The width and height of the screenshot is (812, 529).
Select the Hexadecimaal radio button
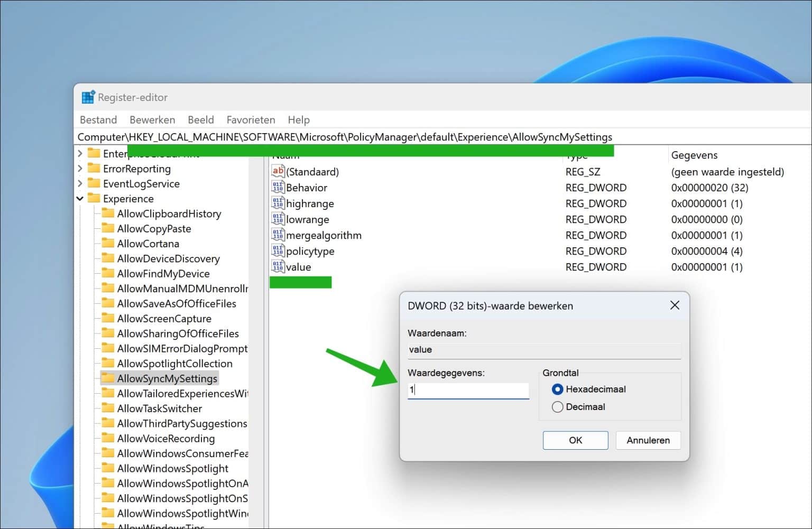click(x=557, y=389)
